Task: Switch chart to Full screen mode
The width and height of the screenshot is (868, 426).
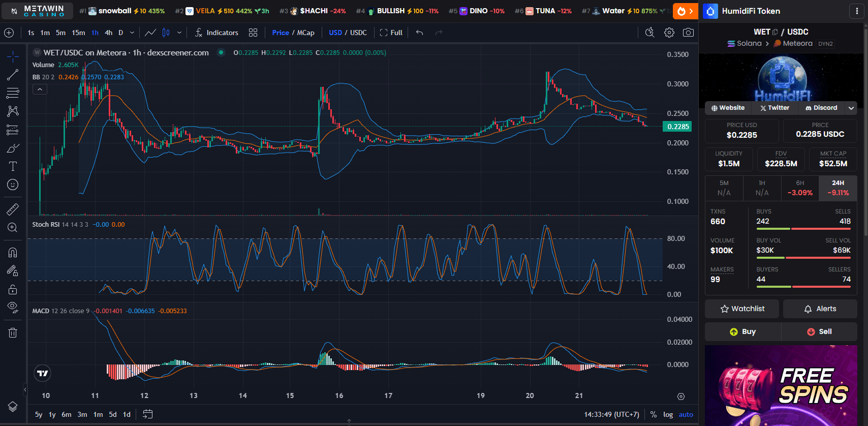Action: (391, 33)
